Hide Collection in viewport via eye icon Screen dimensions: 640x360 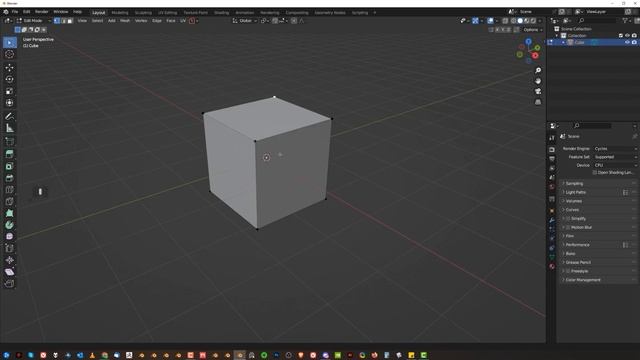pos(627,36)
